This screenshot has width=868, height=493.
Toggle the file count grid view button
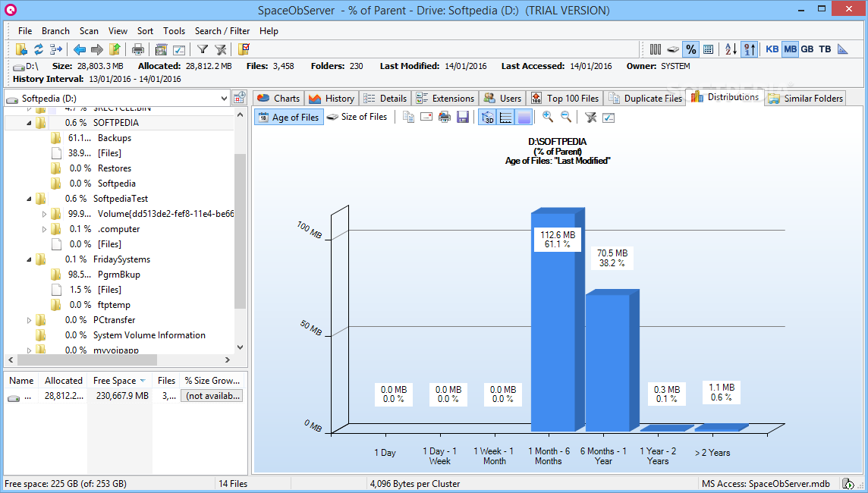(708, 49)
